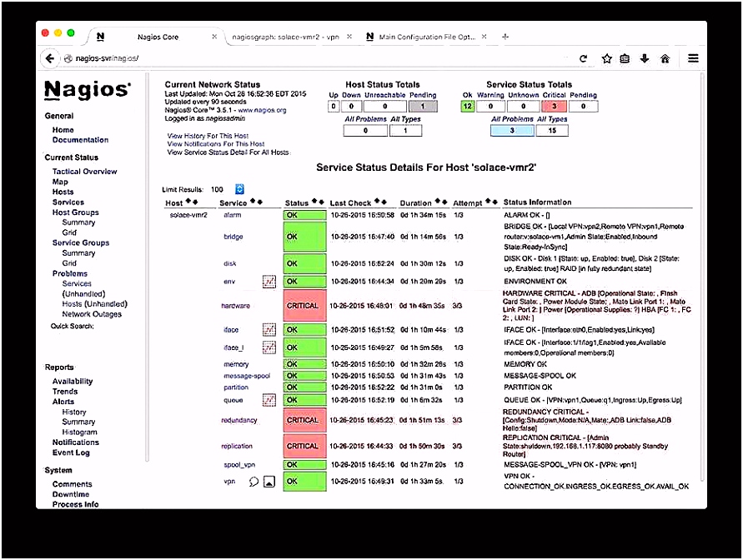Open Event Log in sidebar
The width and height of the screenshot is (743, 560).
71,452
